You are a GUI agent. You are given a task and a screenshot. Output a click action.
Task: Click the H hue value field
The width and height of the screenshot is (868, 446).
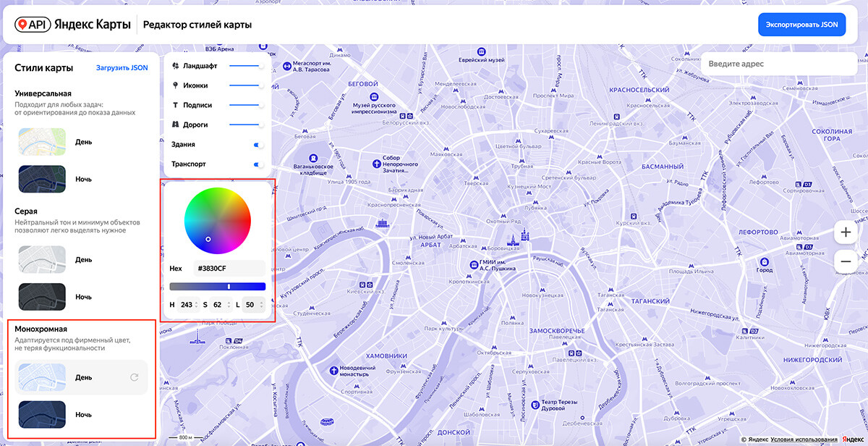pos(187,305)
